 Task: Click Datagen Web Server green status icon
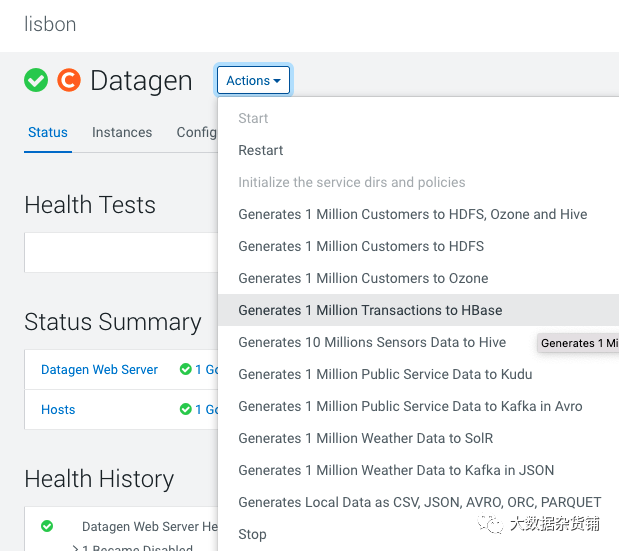coord(186,369)
